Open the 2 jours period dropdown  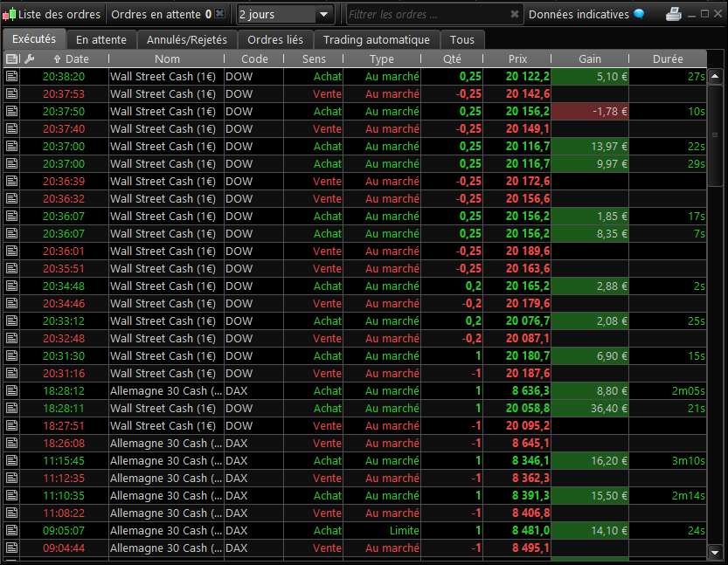pyautogui.click(x=284, y=14)
